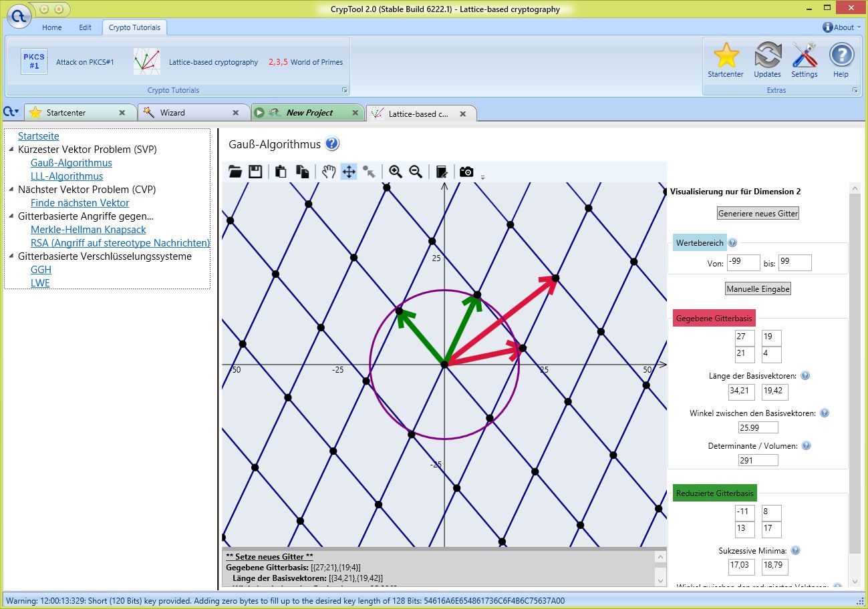
Task: Switch to the Home ribbon tab
Action: point(51,27)
